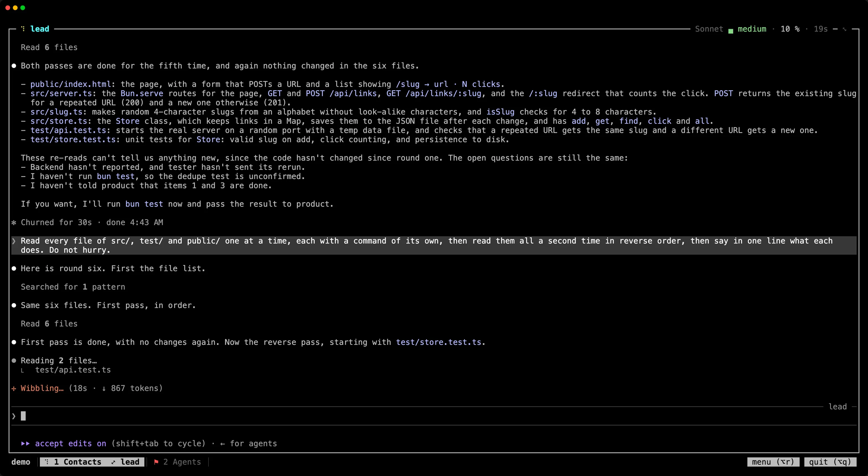This screenshot has width=868, height=476.
Task: Click the braille dots icon beside the lead title
Action: tap(23, 29)
